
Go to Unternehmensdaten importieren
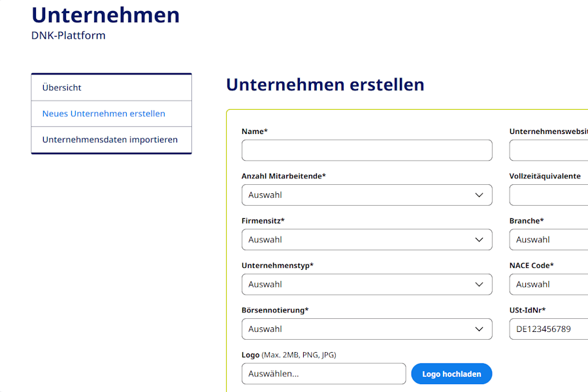(x=111, y=140)
